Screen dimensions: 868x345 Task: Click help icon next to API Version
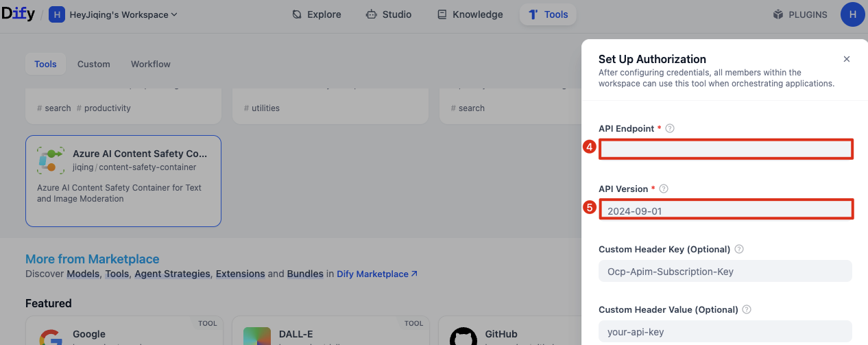(664, 189)
